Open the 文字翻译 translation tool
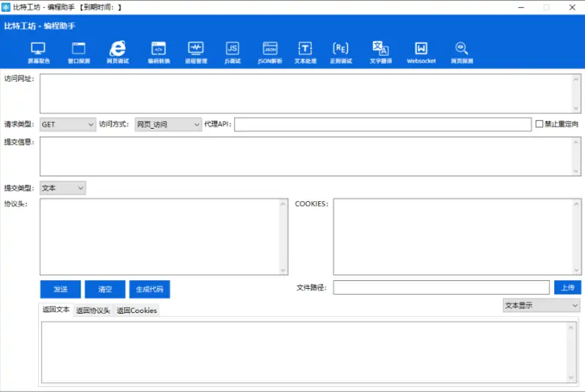Image resolution: width=585 pixels, height=392 pixels. coord(380,50)
